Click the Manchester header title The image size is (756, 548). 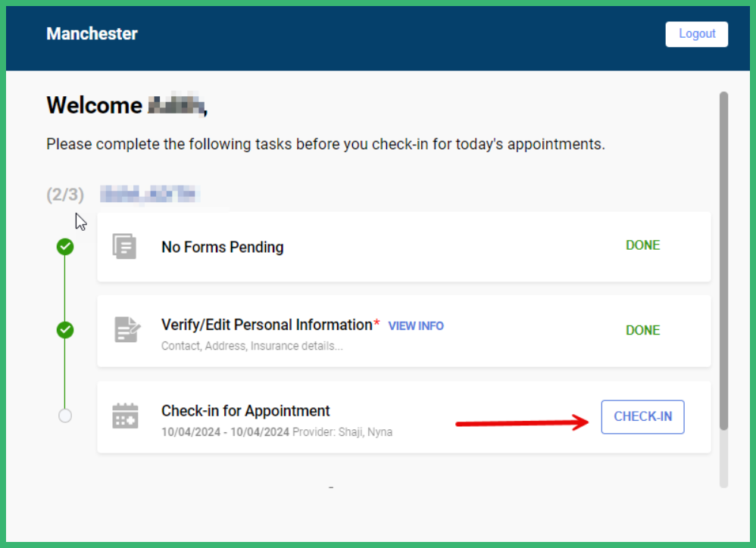click(92, 34)
